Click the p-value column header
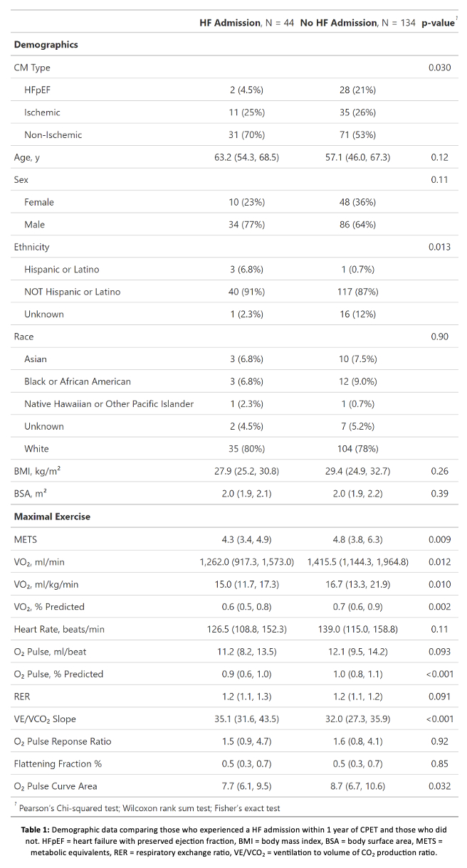Image resolution: width=467 pixels, height=868 pixels. tap(437, 23)
